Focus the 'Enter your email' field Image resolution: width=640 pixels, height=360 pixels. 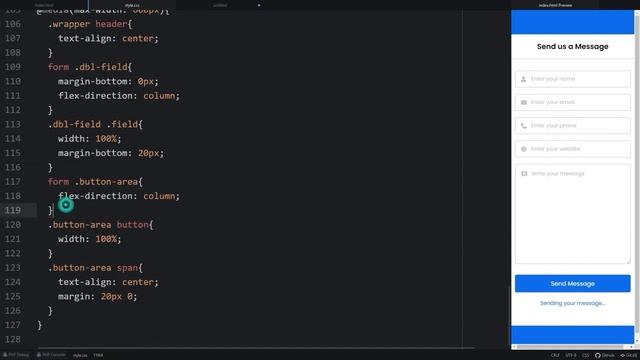point(572,102)
